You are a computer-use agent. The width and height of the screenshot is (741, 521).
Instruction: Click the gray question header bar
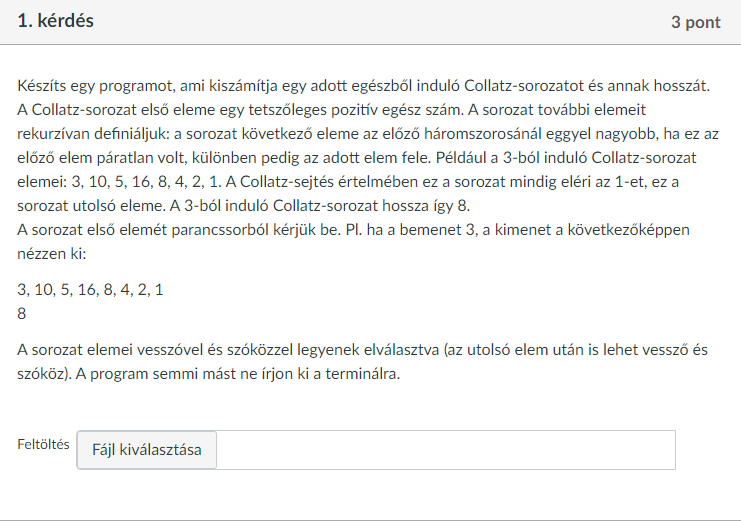[370, 22]
